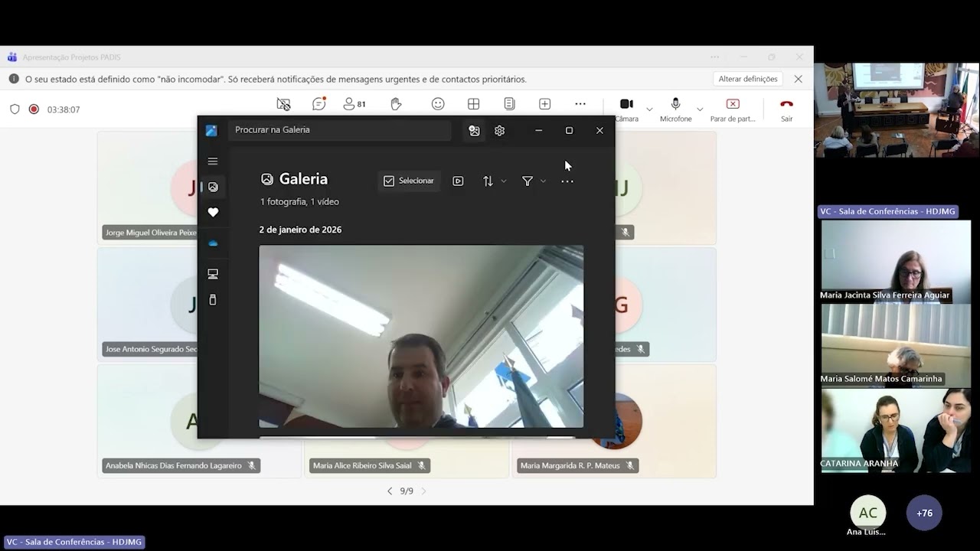Open Photos settings gear icon
This screenshot has height=551, width=980.
499,131
